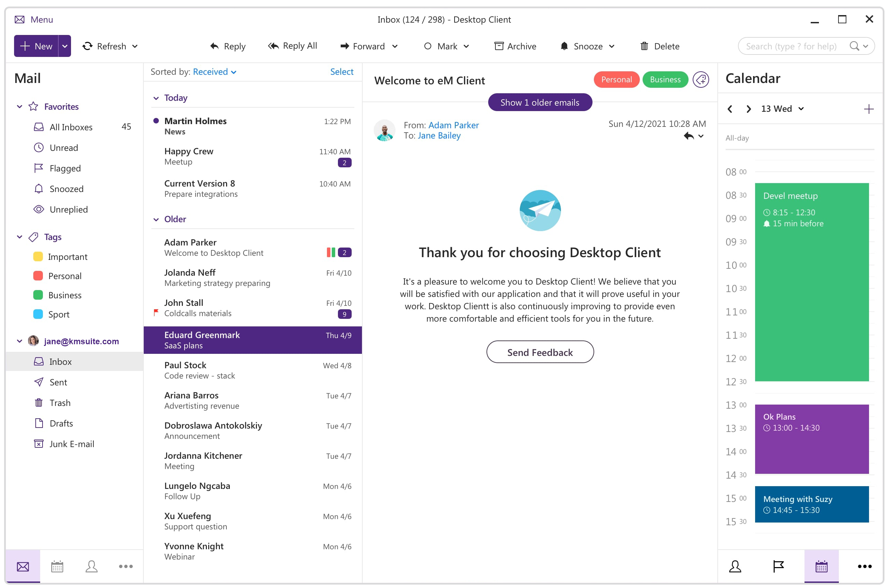Open New message dropdown arrow
Viewport: 892px width, 588px height.
coord(65,46)
